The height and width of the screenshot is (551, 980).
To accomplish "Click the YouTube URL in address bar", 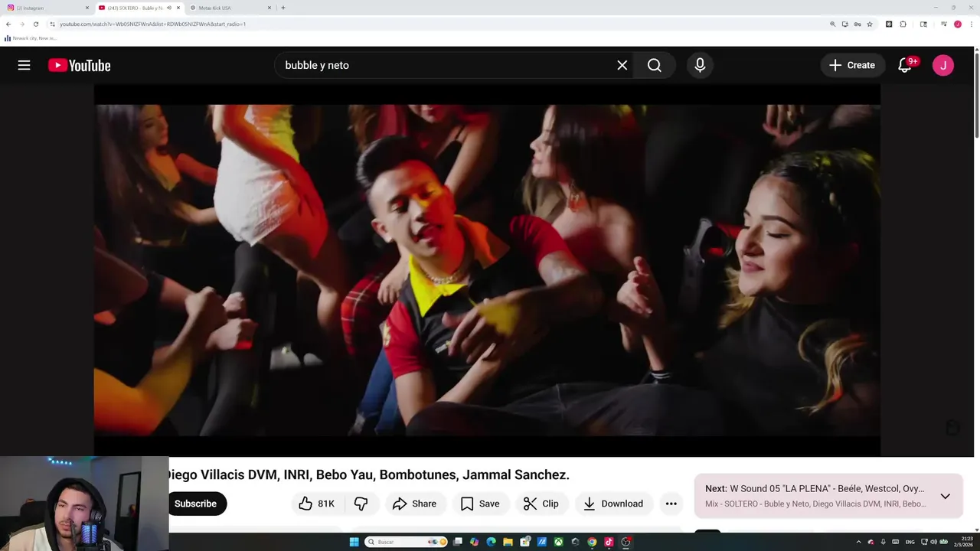I will (x=153, y=24).
